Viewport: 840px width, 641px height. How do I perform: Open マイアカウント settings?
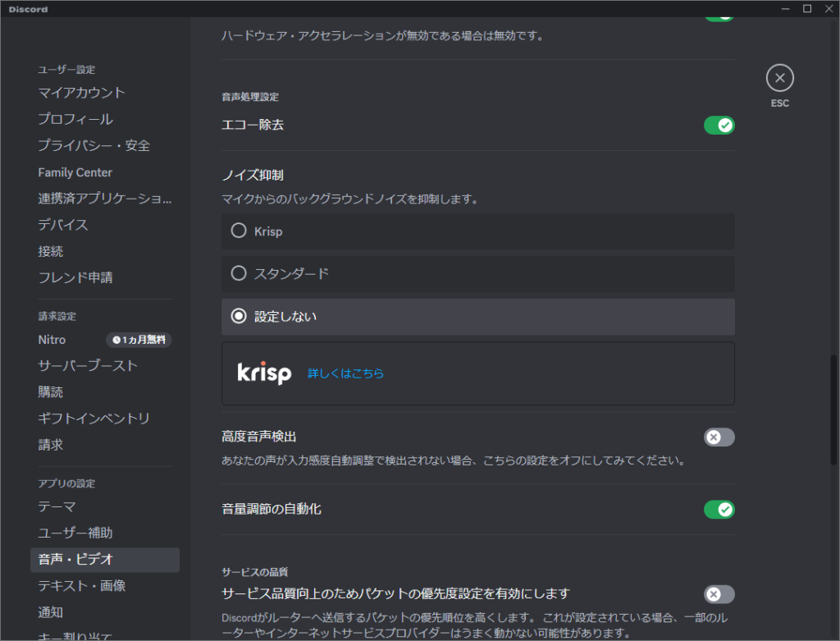pyautogui.click(x=82, y=93)
